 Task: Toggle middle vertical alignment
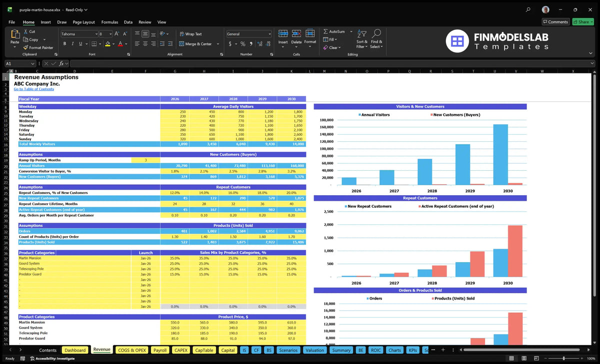coord(145,34)
